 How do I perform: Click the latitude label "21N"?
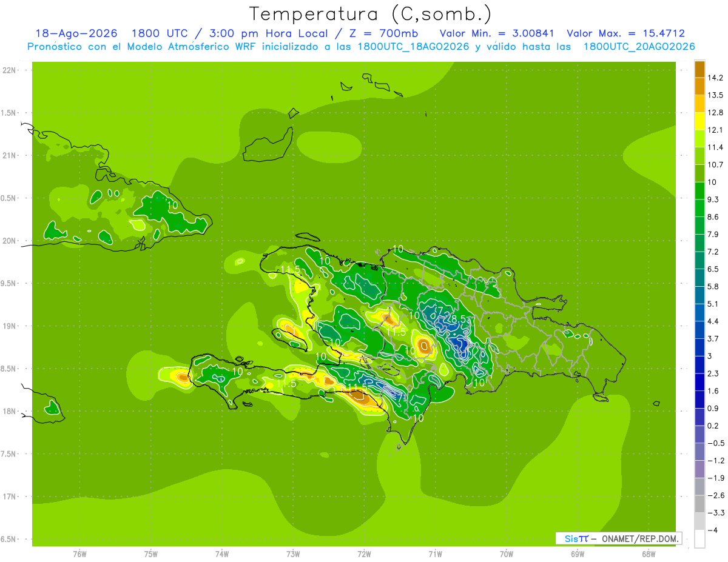[x=8, y=156]
